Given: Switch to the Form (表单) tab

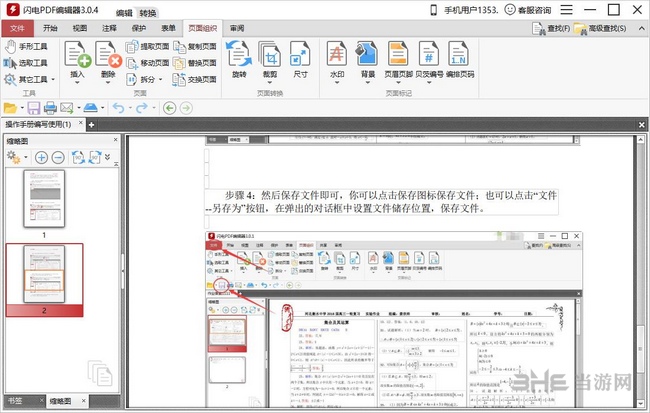Looking at the screenshot, I should [x=168, y=28].
